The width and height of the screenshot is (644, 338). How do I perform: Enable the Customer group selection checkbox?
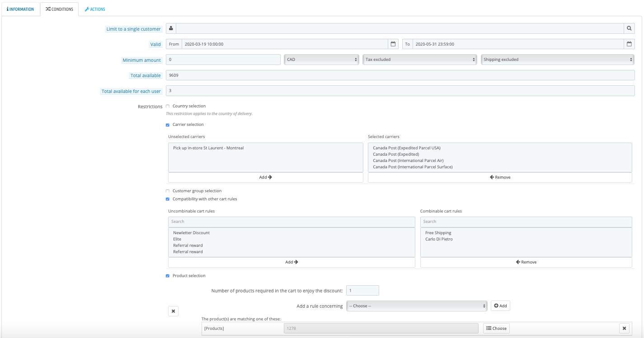(x=168, y=191)
